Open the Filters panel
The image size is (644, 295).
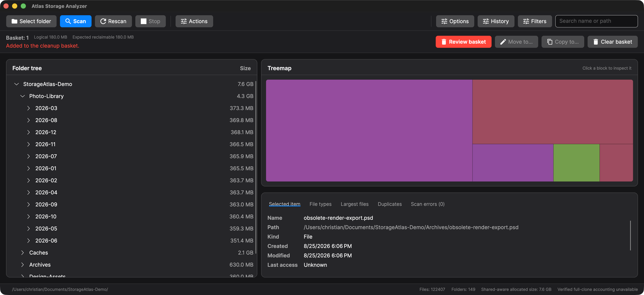click(x=535, y=21)
